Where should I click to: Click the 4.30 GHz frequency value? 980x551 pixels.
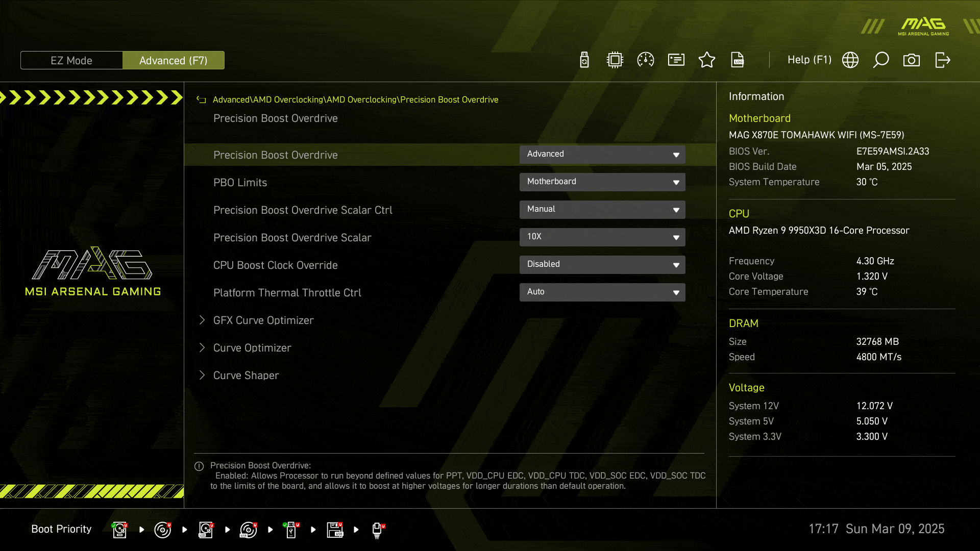point(875,261)
